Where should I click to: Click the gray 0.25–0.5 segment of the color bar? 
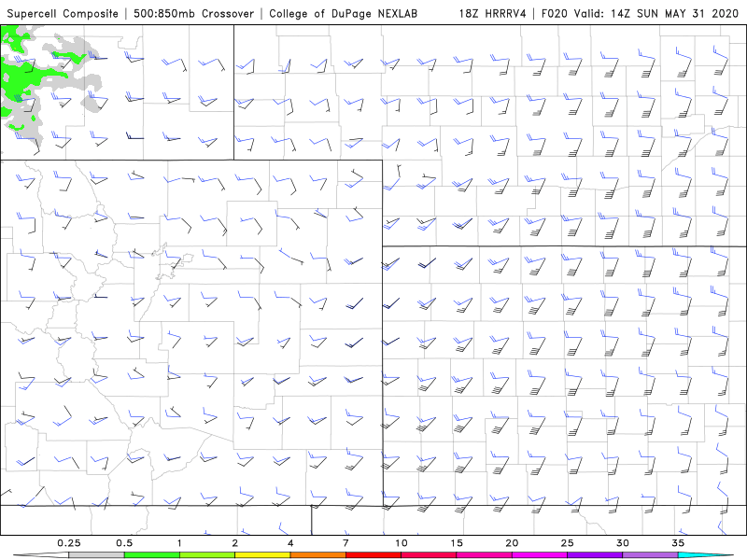point(97,555)
